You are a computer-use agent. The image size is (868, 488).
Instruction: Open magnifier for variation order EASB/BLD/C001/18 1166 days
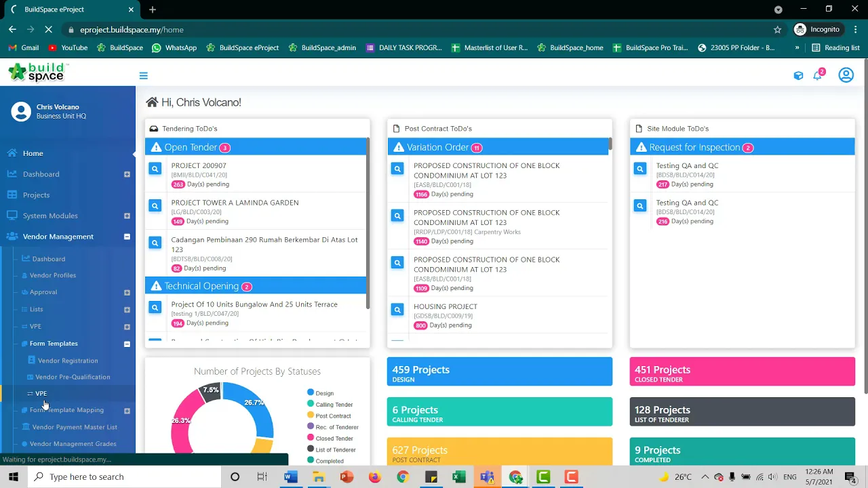(397, 169)
